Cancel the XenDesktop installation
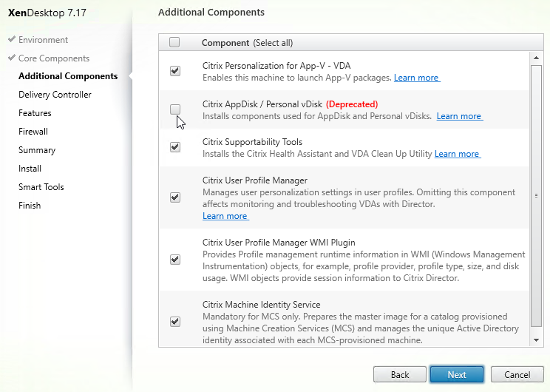Viewport: 550px width, 392px height. [517, 374]
